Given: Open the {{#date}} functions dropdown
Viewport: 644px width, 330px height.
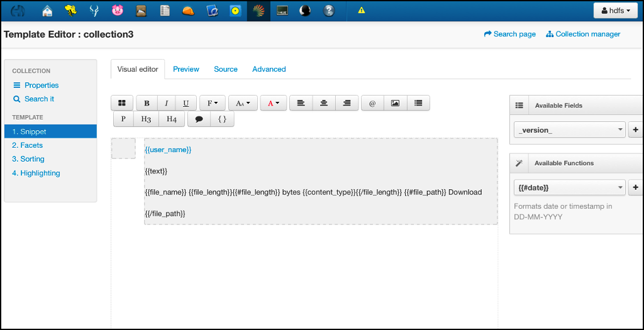Looking at the screenshot, I should pyautogui.click(x=569, y=187).
